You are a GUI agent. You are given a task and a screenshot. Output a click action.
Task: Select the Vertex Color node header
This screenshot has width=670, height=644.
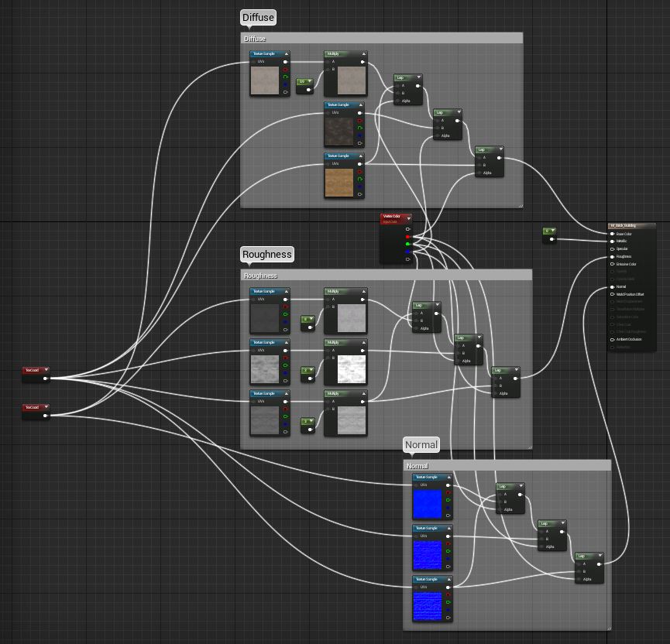click(396, 218)
